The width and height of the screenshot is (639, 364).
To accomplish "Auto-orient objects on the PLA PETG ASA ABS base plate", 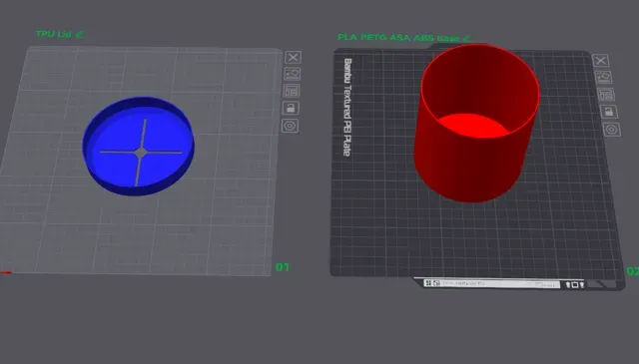I will coord(603,78).
